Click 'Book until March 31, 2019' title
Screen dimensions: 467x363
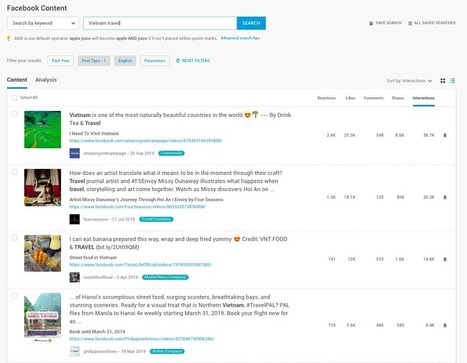click(x=97, y=331)
